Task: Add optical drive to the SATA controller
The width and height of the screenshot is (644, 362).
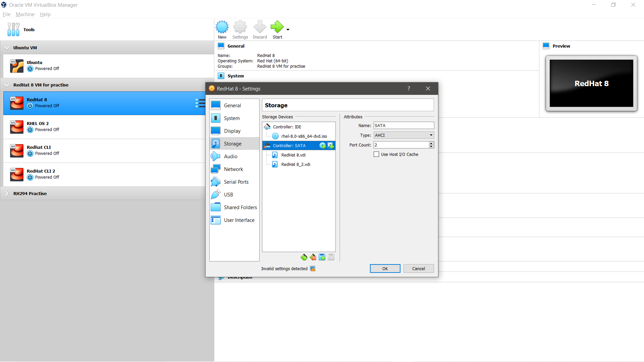Action: 323,145
